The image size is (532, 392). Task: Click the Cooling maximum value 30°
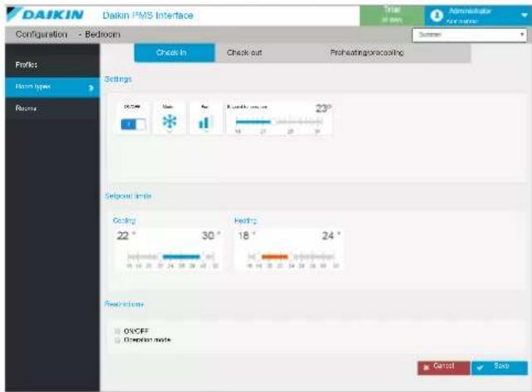point(211,235)
